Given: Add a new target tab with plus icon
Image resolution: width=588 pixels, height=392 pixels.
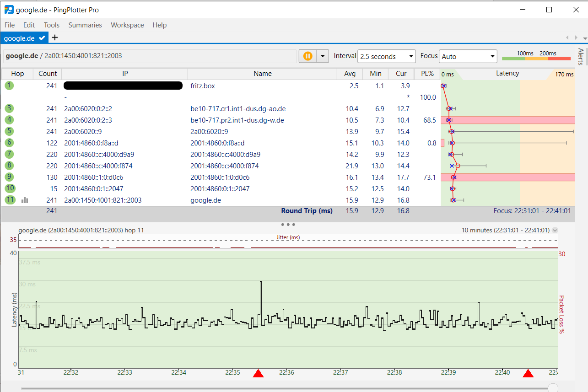Looking at the screenshot, I should pos(55,38).
